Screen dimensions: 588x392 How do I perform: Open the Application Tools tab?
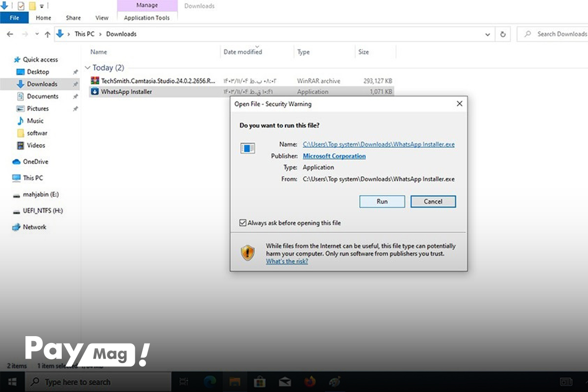pos(147,18)
